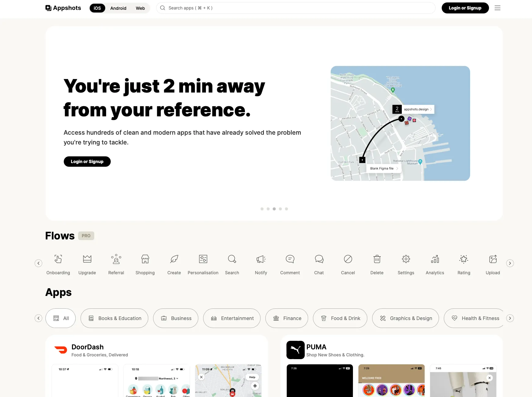Filter apps by Finance
This screenshot has width=532, height=397.
click(x=287, y=318)
